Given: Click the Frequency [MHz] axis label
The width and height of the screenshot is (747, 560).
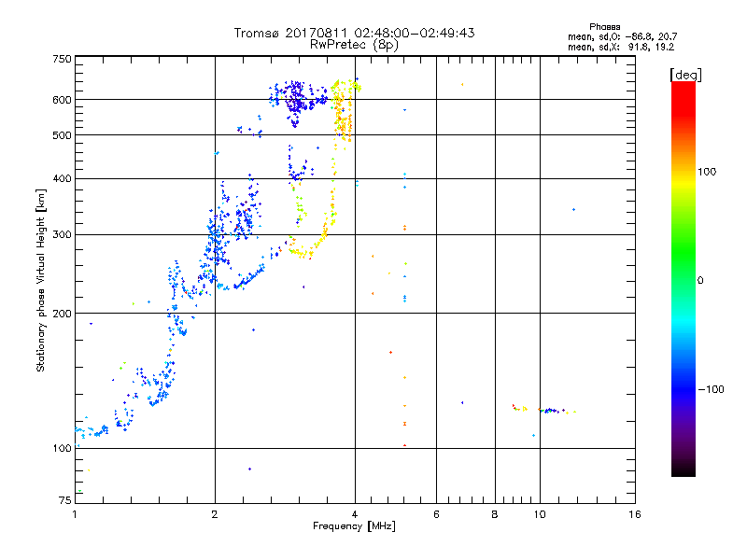Looking at the screenshot, I should tap(354, 528).
